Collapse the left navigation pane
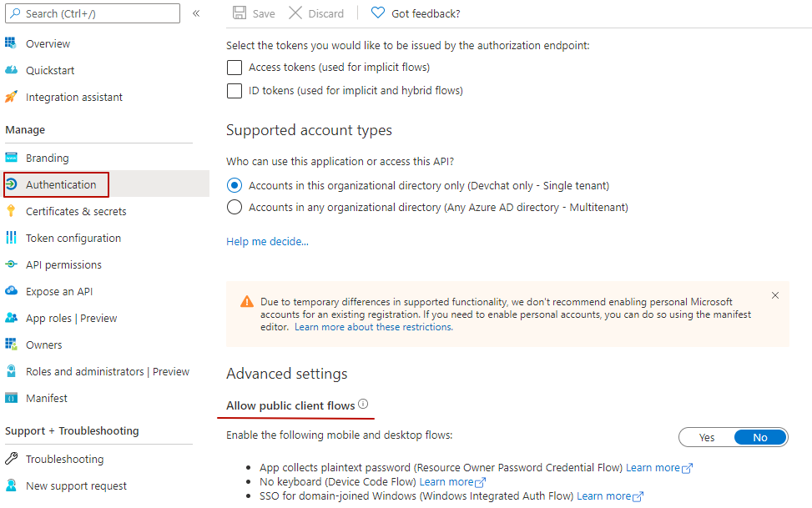812x508 pixels. 195,13
